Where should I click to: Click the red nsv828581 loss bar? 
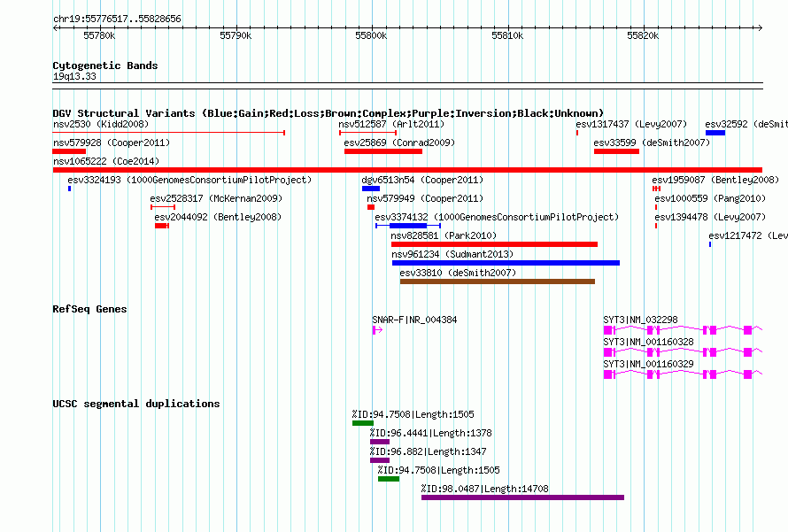495,244
